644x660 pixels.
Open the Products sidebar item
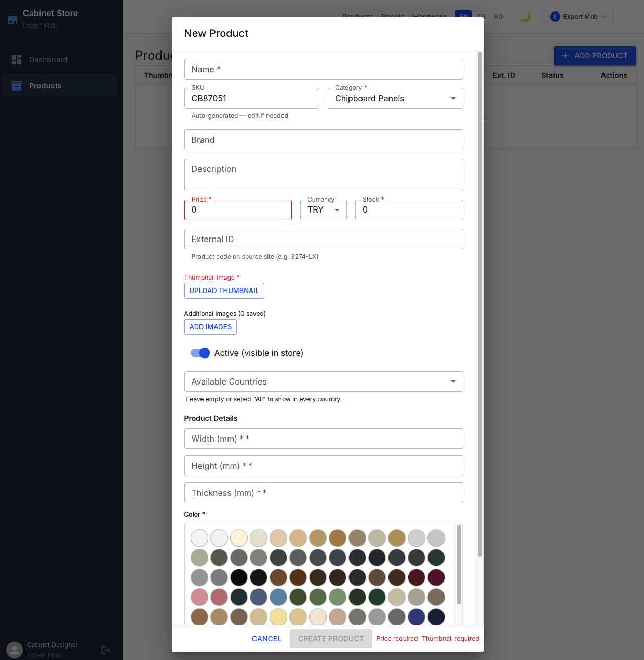[60, 86]
